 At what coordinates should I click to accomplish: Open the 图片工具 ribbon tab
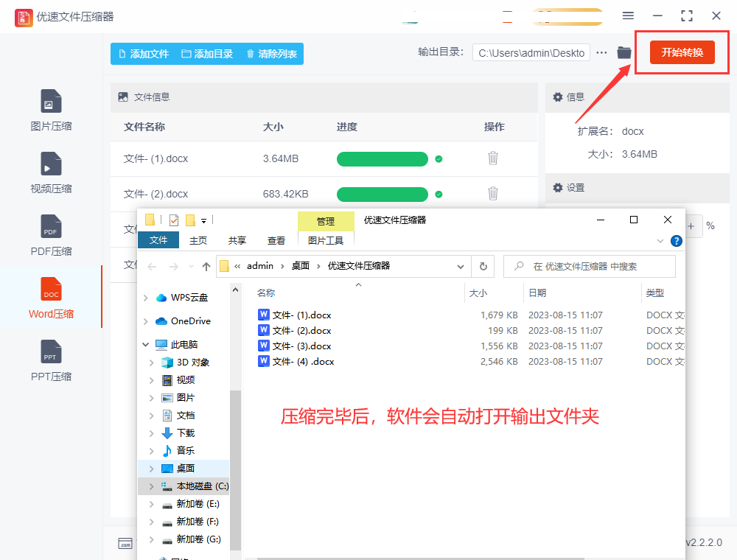(x=325, y=240)
